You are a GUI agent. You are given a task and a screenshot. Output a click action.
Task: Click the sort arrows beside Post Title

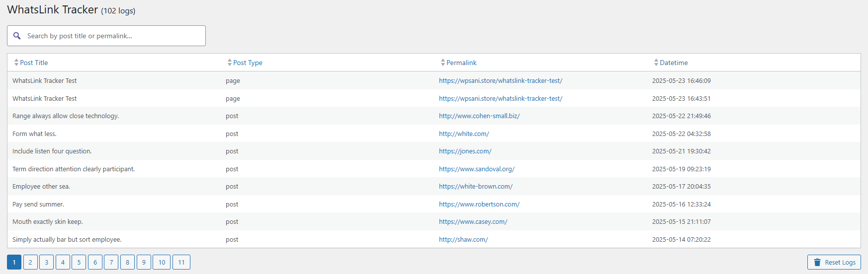click(x=16, y=63)
